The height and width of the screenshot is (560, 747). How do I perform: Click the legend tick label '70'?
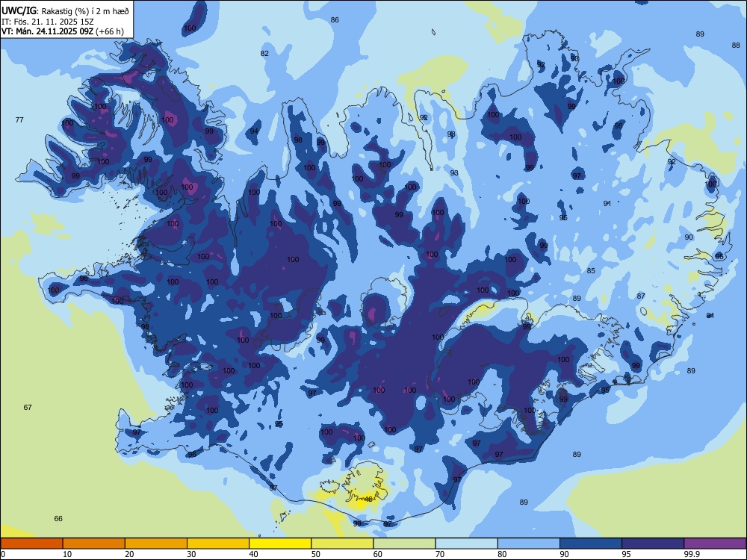click(440, 554)
